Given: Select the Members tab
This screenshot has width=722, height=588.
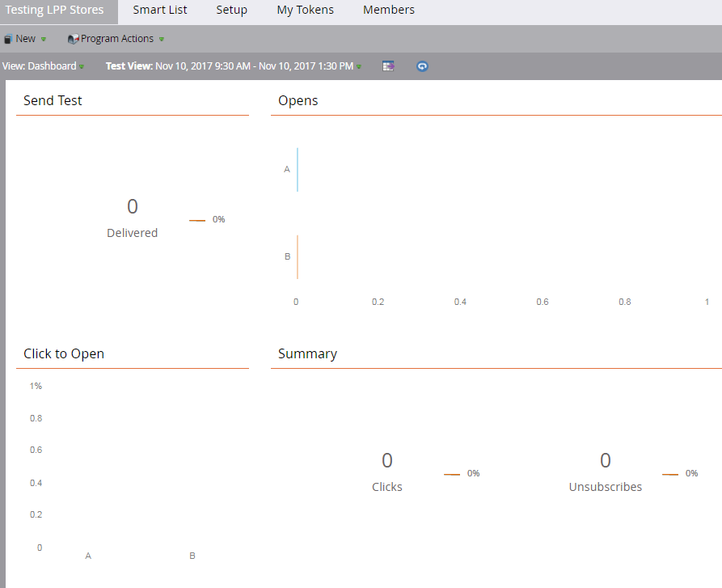Looking at the screenshot, I should (x=389, y=11).
